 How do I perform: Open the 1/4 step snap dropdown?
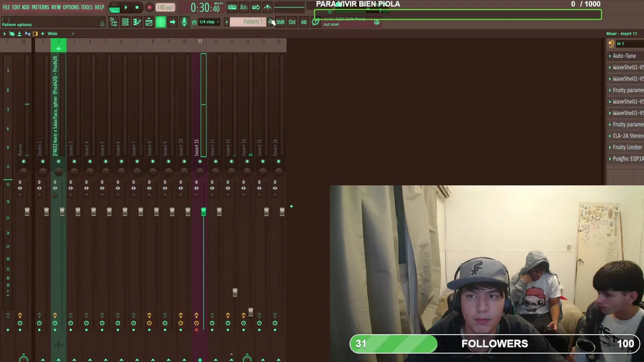[x=209, y=22]
